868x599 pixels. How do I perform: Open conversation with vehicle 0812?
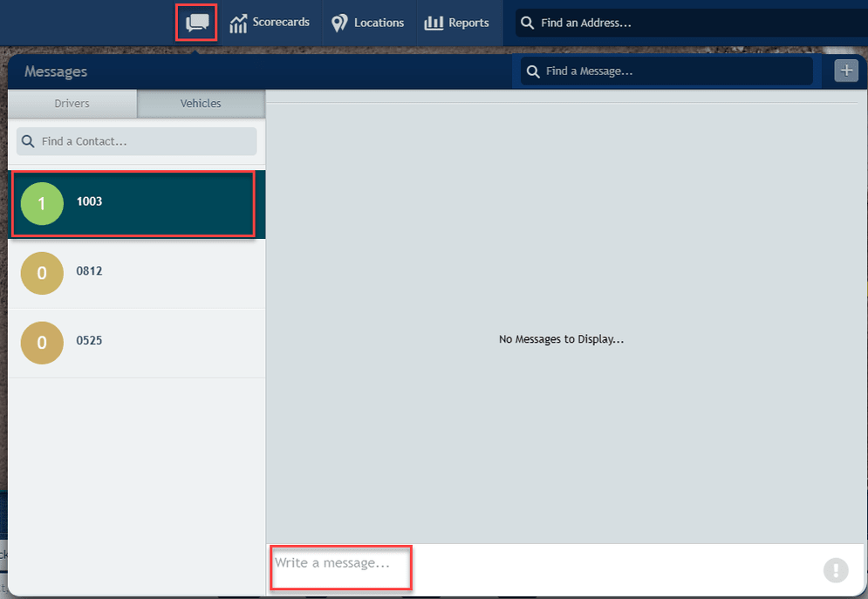point(140,272)
